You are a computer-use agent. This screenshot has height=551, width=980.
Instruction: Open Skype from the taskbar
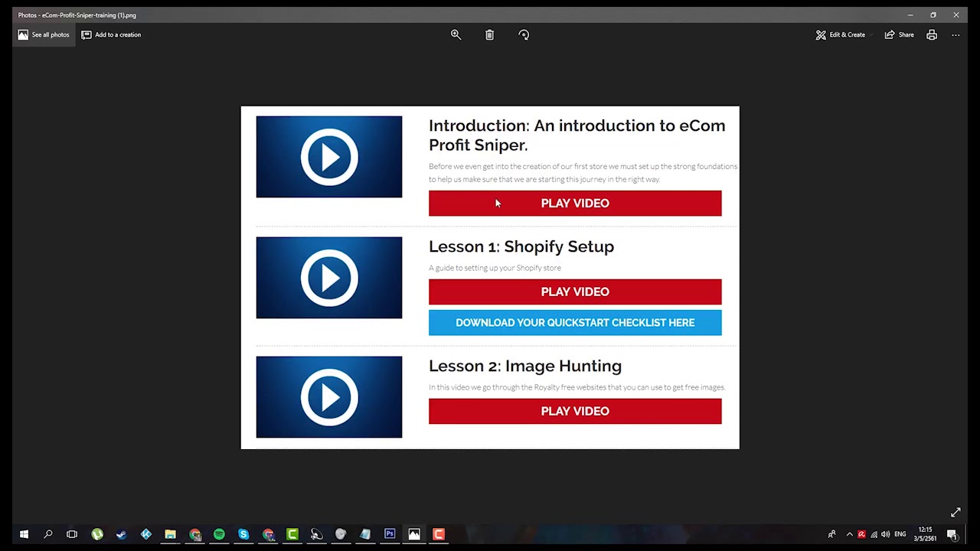243,534
